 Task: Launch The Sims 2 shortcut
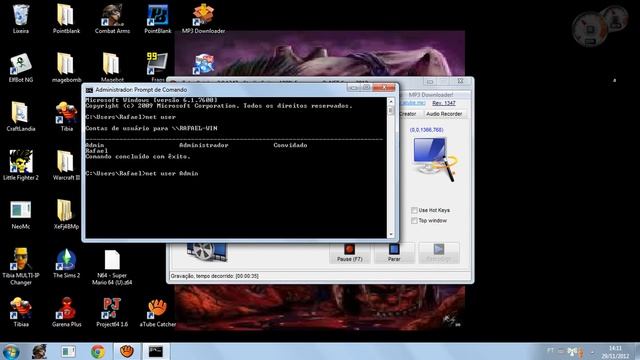66,264
